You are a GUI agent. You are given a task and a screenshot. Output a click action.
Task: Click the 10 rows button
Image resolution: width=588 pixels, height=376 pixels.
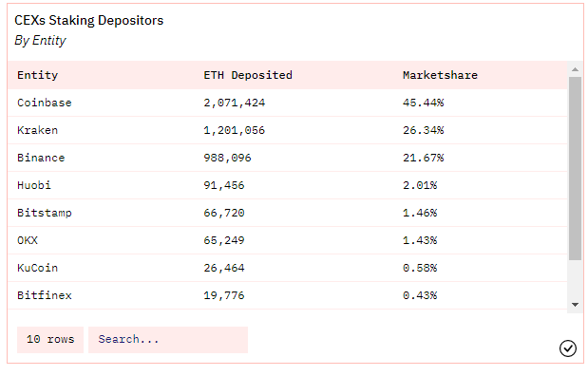click(50, 340)
